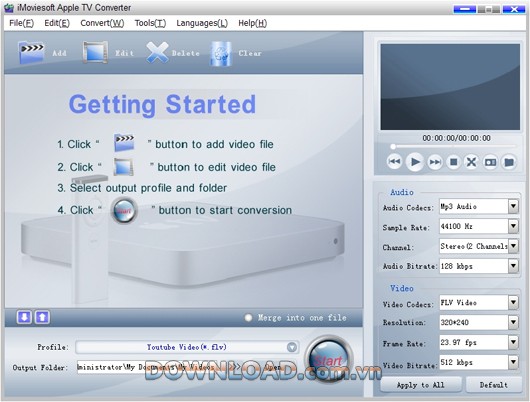The width and height of the screenshot is (530, 402).
Task: Expand the Channel dropdown
Action: coord(513,246)
